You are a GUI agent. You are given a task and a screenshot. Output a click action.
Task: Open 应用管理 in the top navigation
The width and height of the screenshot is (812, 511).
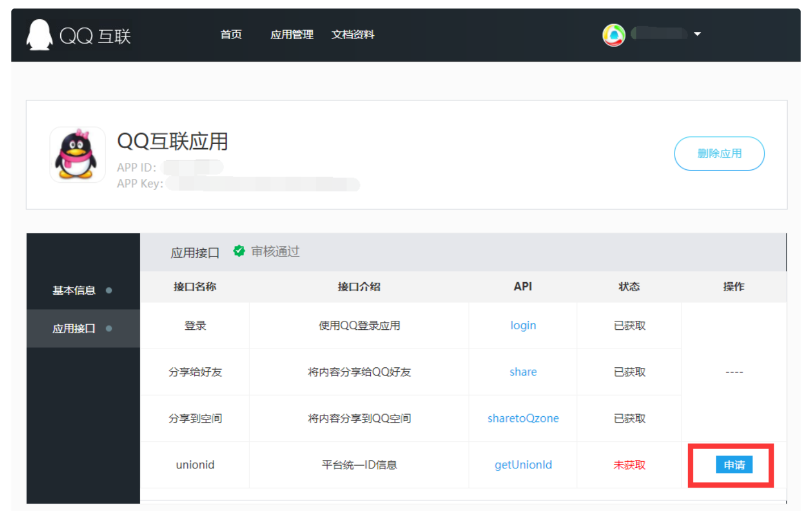tap(292, 35)
